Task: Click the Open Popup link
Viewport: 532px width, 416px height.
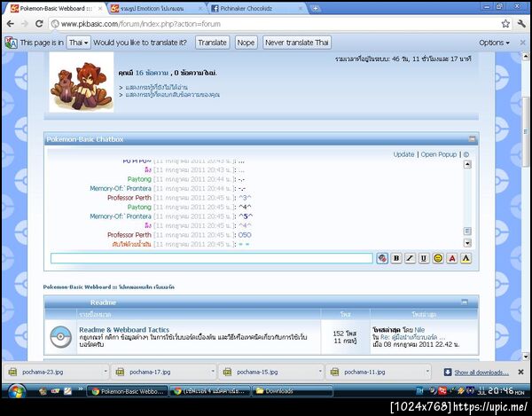Action: click(439, 154)
